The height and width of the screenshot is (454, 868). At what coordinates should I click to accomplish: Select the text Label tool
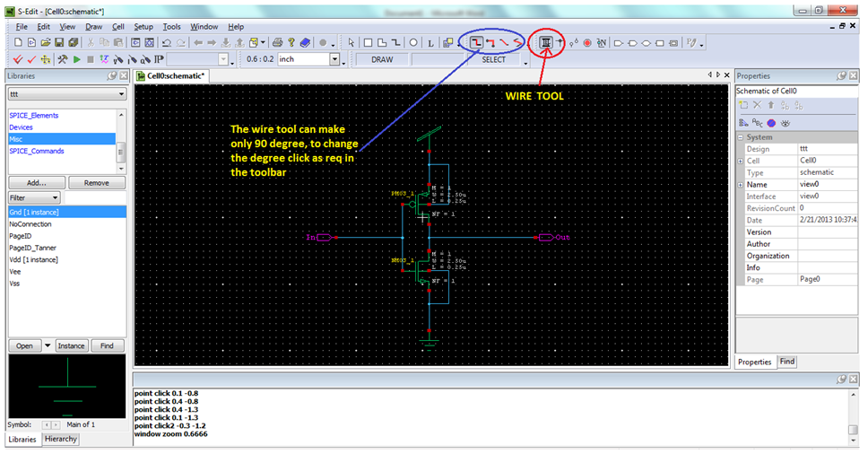tap(430, 43)
